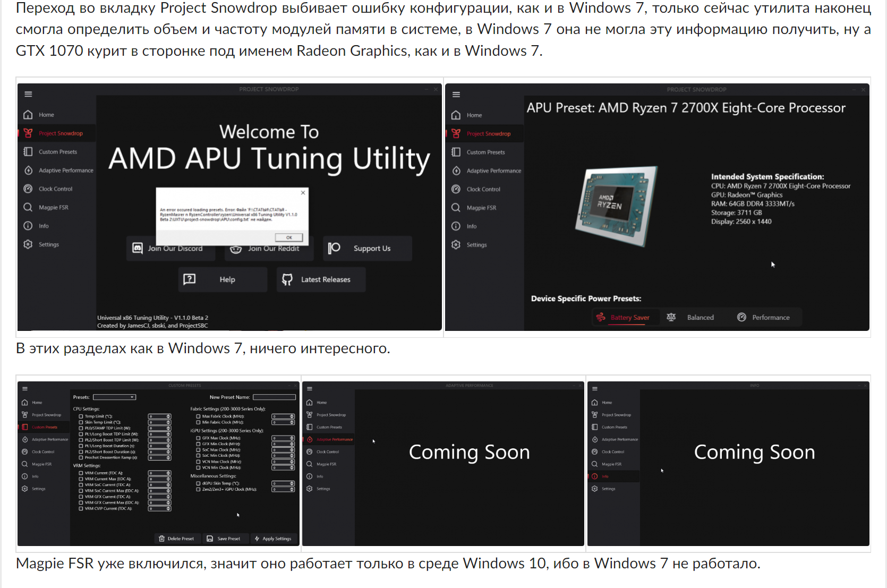Click the trash icon on Delete Preset

[162, 539]
